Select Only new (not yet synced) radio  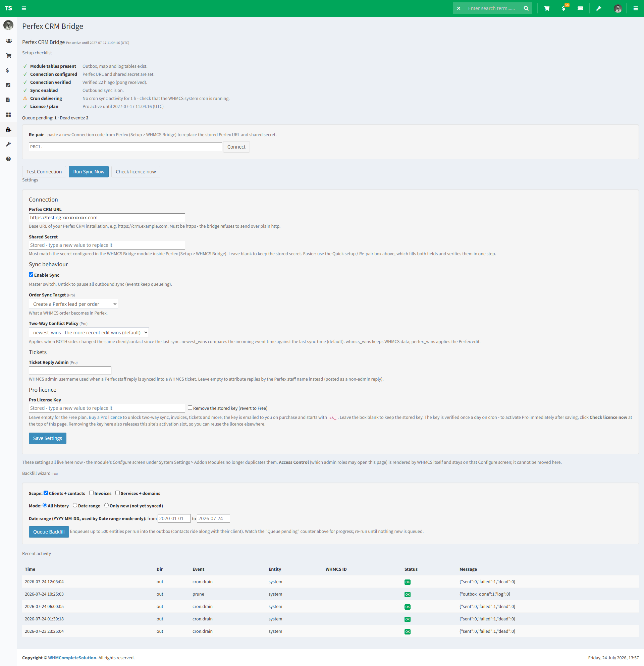107,505
